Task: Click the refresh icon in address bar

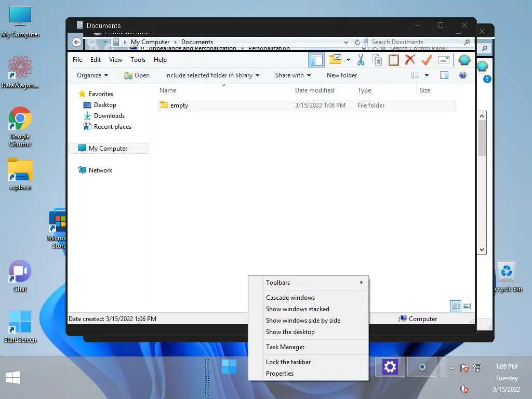Action: point(357,43)
